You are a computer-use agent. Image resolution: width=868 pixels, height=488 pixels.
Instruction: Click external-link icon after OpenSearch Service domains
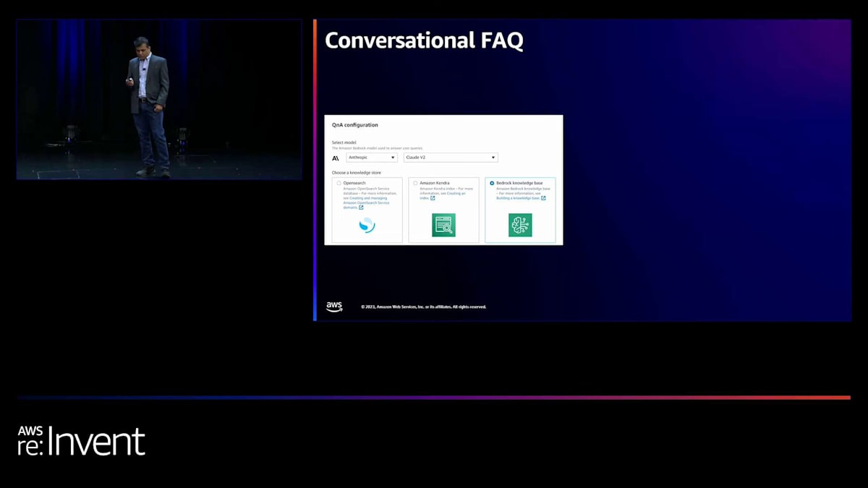361,207
